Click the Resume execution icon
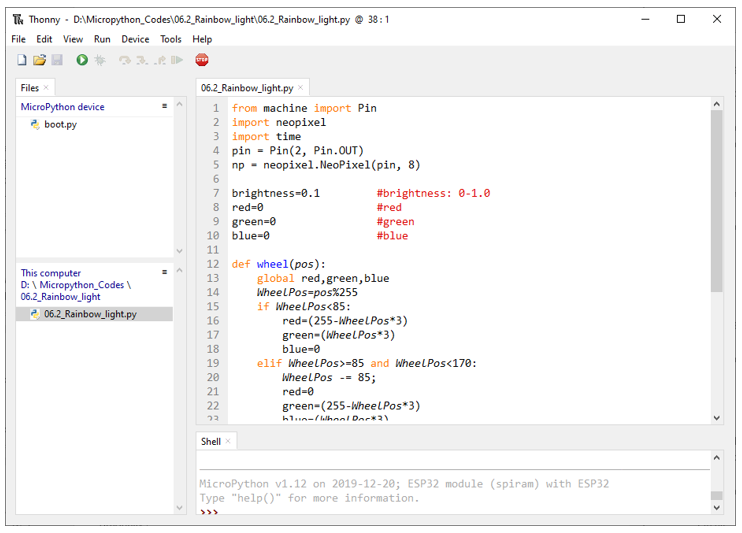The image size is (742, 533). 177,60
